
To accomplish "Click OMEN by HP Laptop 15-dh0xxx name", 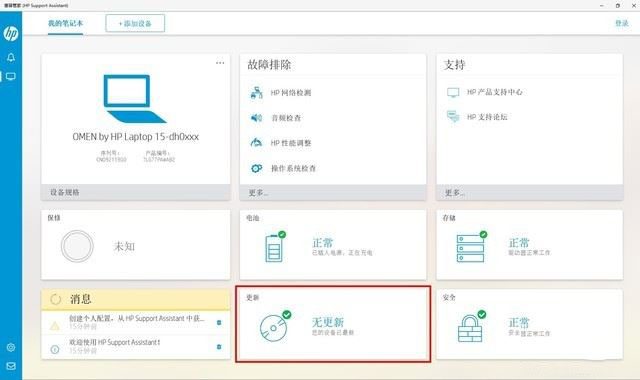I will (136, 137).
